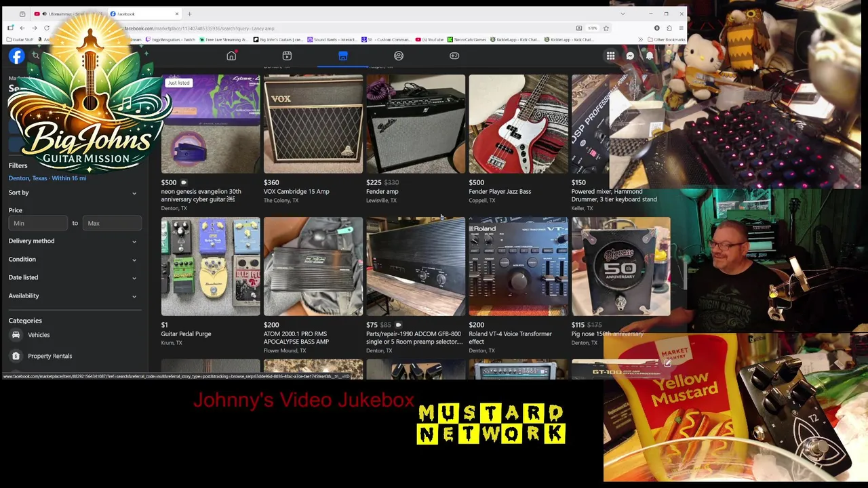Click the 'Fender Player Jazz Bass' title

click(500, 192)
